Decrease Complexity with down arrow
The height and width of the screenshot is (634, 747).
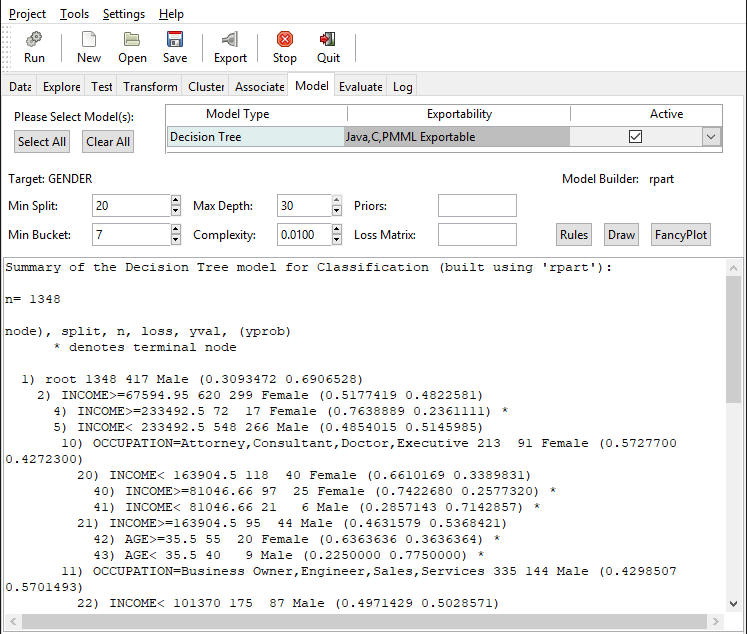[337, 240]
